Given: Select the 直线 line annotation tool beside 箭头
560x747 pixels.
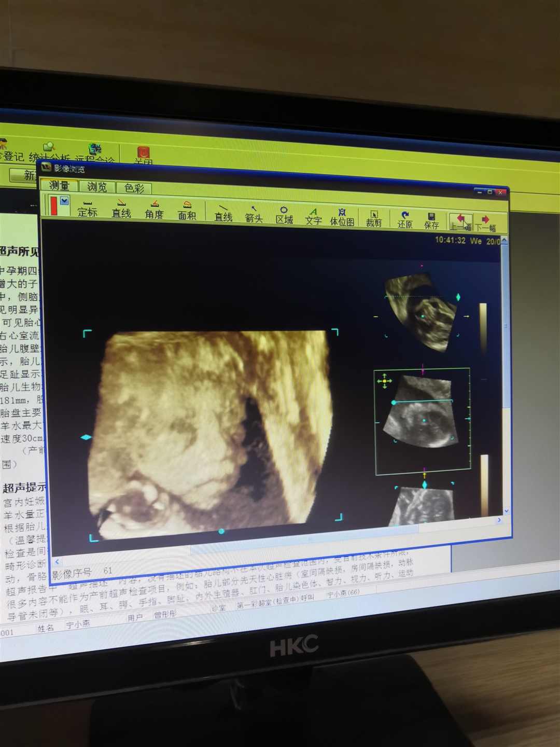Looking at the screenshot, I should [223, 213].
